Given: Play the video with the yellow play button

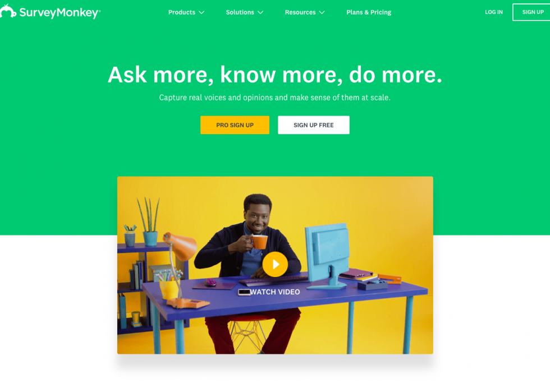Looking at the screenshot, I should 275,264.
